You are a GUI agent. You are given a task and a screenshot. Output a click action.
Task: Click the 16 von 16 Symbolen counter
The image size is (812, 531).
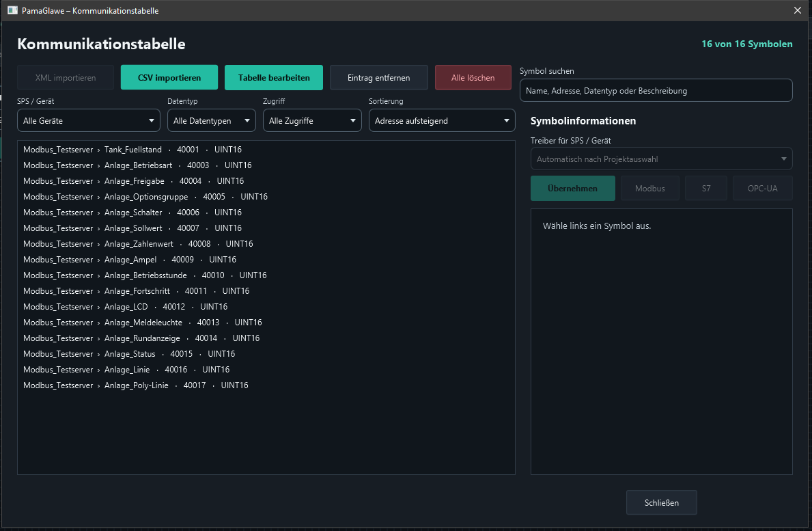746,44
